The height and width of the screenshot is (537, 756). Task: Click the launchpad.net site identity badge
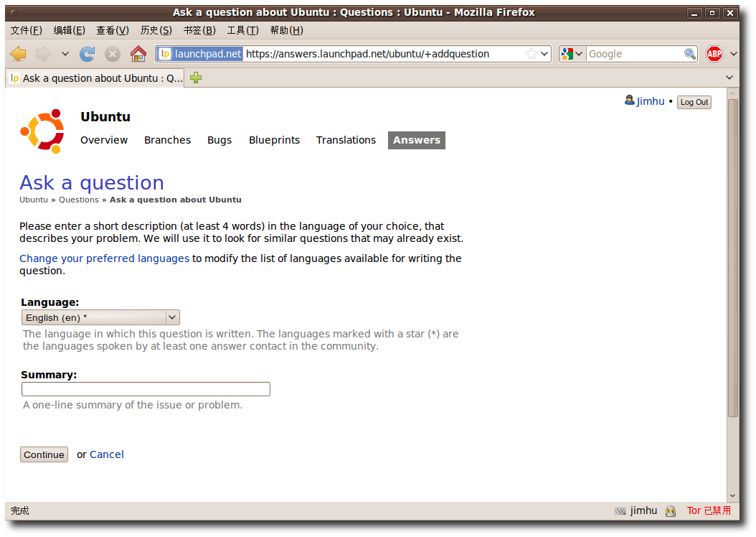[200, 54]
